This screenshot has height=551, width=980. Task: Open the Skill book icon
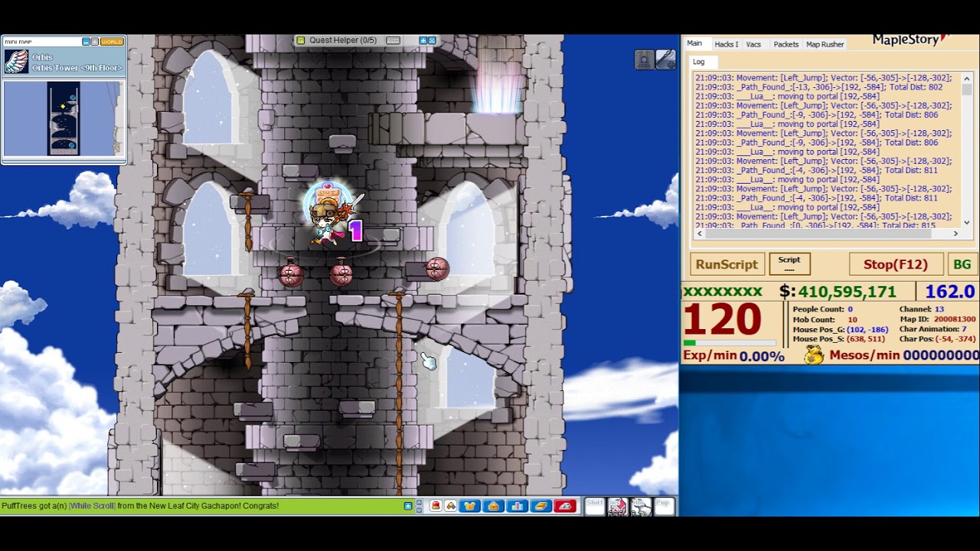(541, 506)
